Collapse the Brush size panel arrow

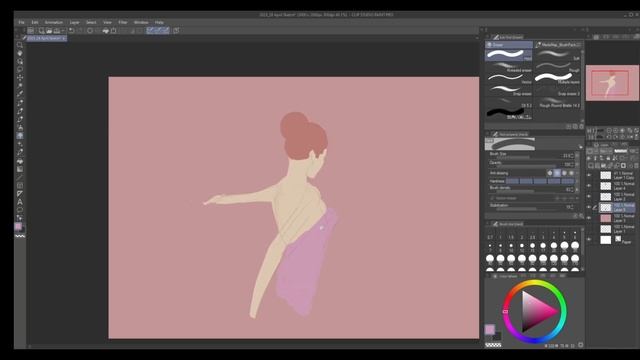[x=487, y=224]
